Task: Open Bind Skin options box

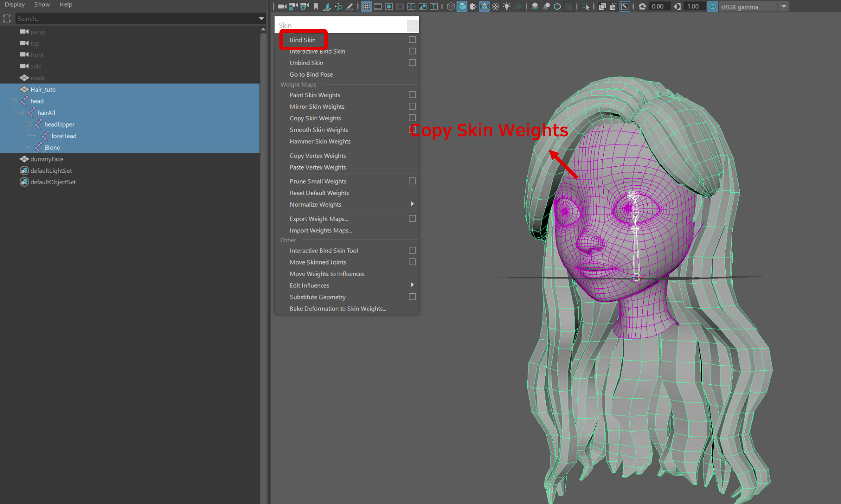Action: pos(412,40)
